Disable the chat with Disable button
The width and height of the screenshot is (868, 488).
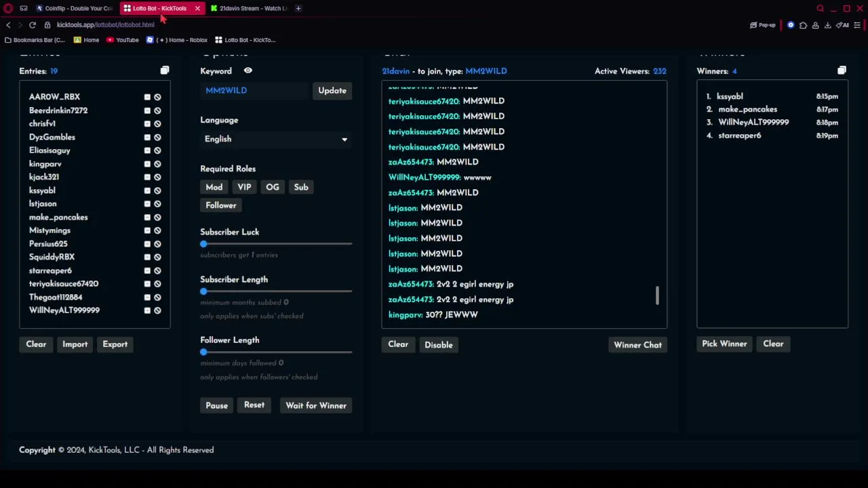point(439,345)
